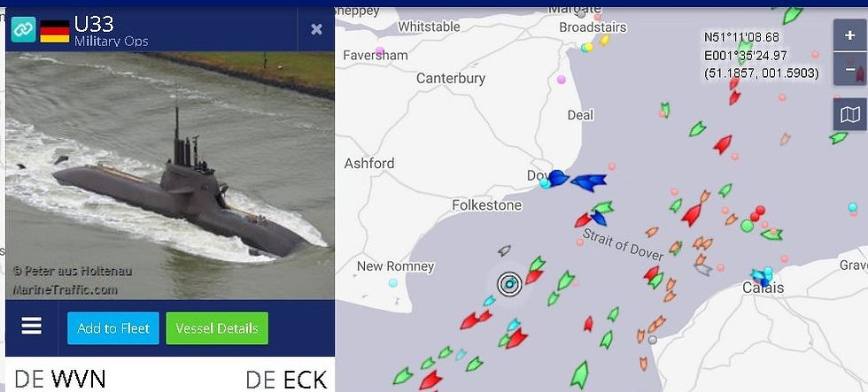Viewport: 868px width, 392px height.
Task: Open the map layers icon
Action: click(x=849, y=115)
